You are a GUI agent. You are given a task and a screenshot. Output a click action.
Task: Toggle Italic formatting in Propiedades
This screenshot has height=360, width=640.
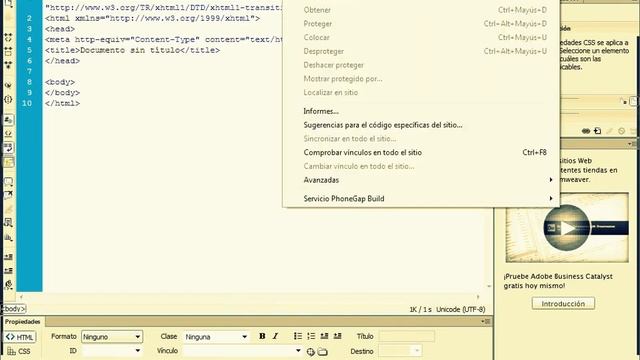(x=276, y=336)
